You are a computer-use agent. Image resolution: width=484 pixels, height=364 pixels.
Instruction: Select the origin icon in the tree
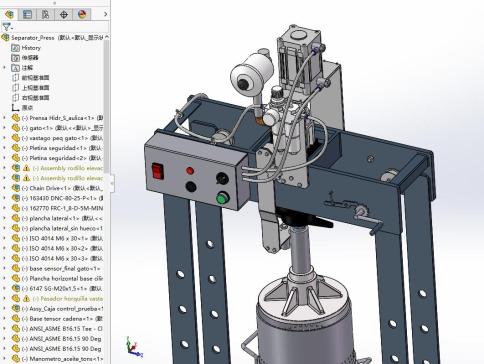pyautogui.click(x=15, y=108)
